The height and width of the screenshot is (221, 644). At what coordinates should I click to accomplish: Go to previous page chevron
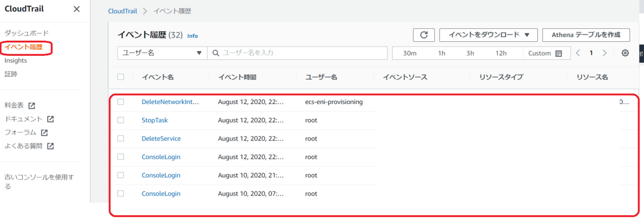[578, 53]
